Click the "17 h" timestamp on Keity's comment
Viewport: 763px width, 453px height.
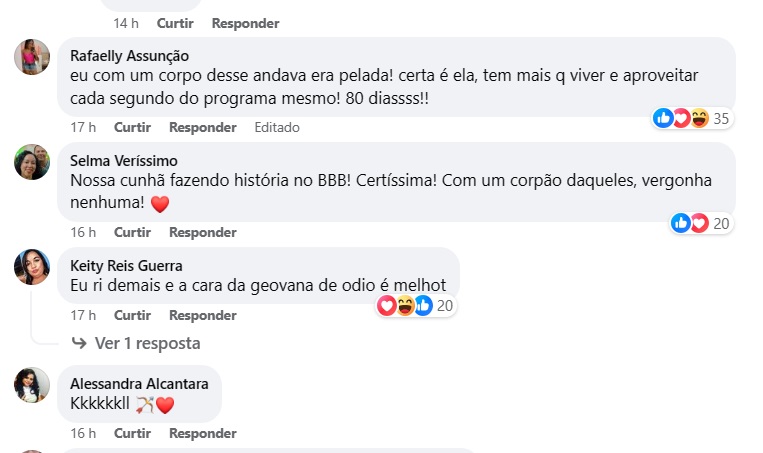(83, 316)
